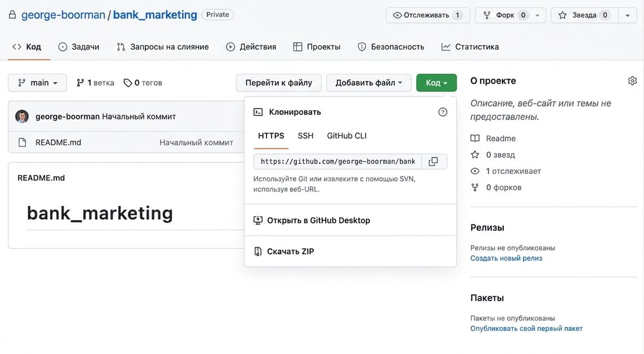Select the HTTPS clone tab
This screenshot has height=354, width=644.
(x=271, y=136)
